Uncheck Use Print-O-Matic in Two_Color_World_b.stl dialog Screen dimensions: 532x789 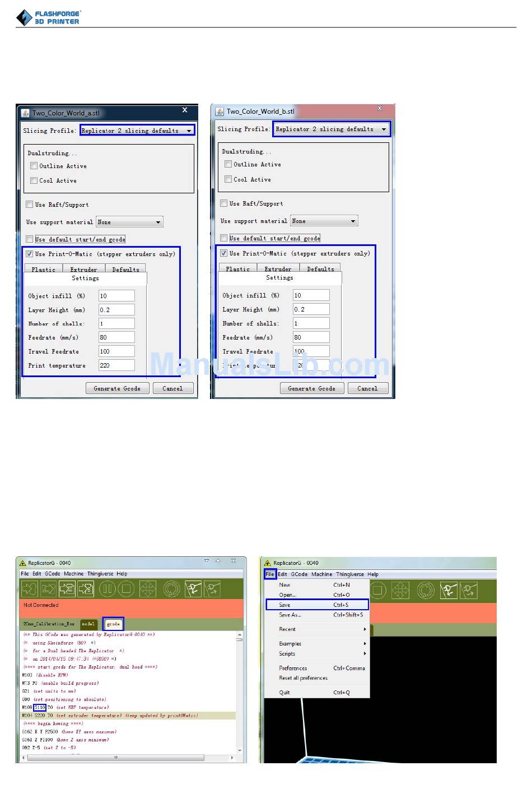[224, 253]
